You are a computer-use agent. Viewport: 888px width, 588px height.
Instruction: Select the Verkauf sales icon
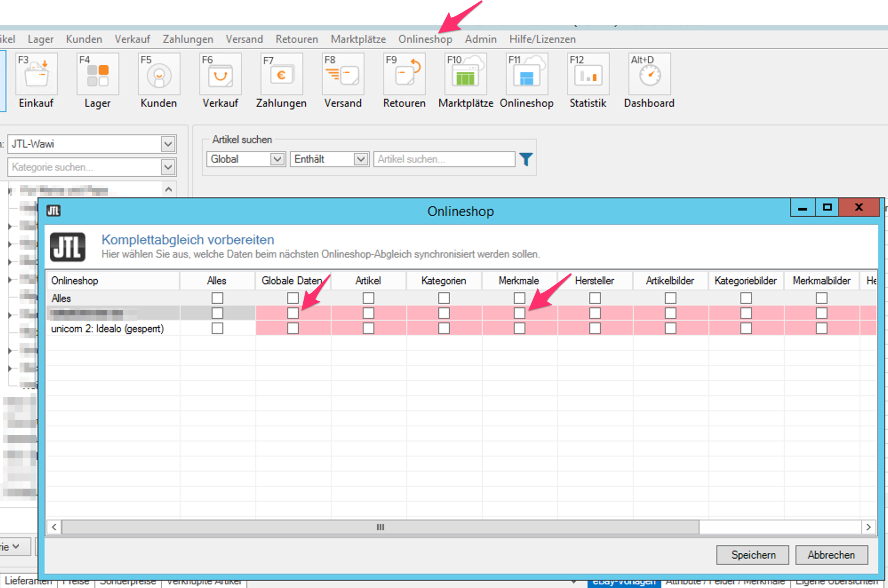click(x=220, y=74)
